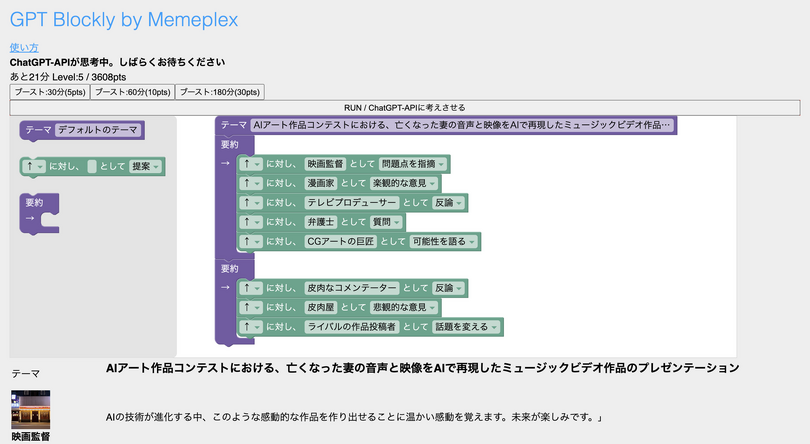
Task: Click the ブースト:180分(30pts) button
Action: point(220,92)
